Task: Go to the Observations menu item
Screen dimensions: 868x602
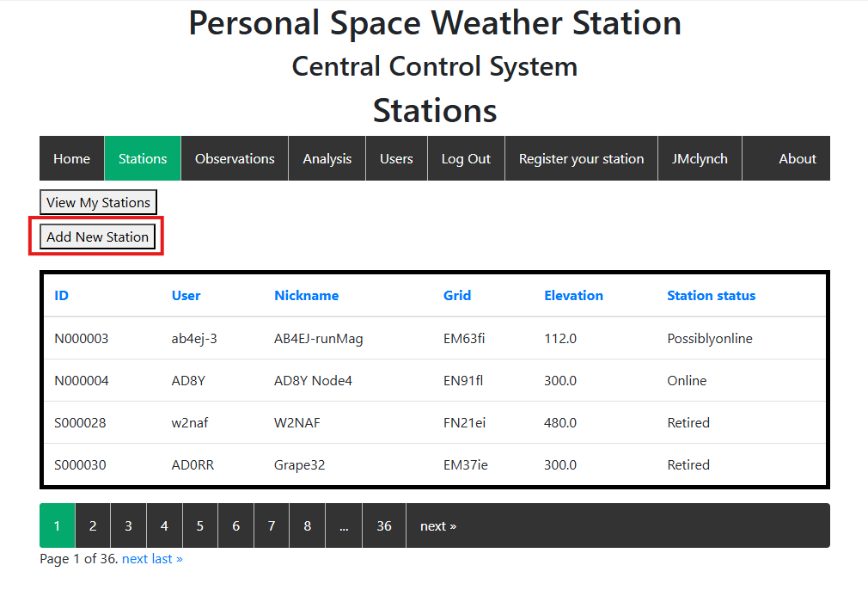Action: (235, 158)
